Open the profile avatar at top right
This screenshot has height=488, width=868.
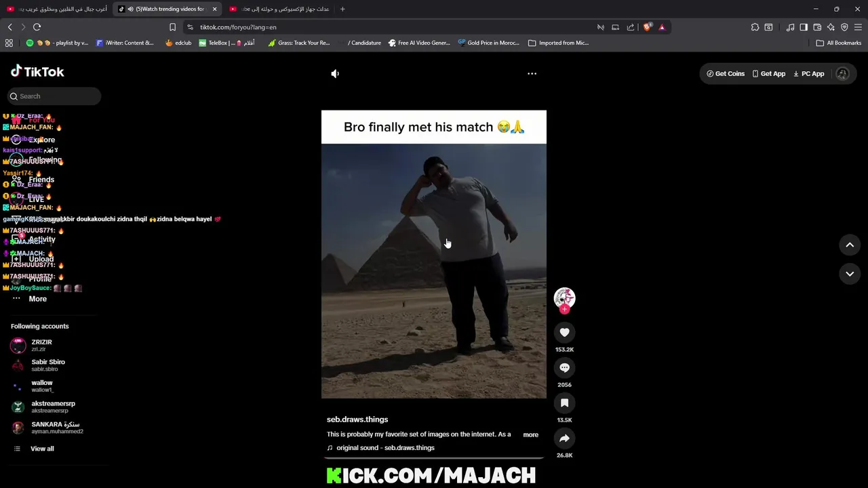842,74
